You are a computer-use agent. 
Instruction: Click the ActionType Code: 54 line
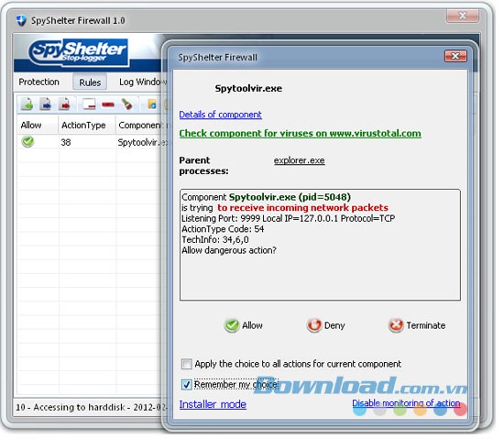coord(223,229)
